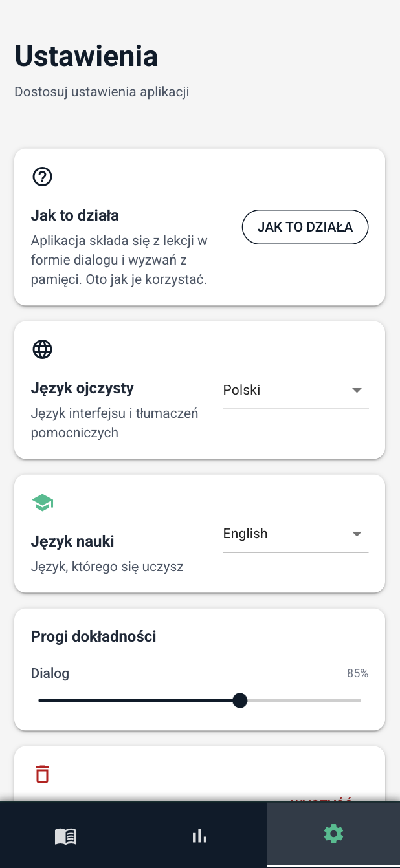Open the dropdown arrow next to English
The height and width of the screenshot is (868, 400).
357,534
